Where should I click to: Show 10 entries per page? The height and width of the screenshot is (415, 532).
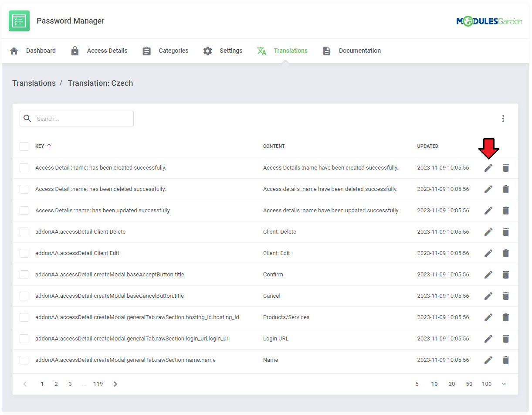click(x=434, y=384)
